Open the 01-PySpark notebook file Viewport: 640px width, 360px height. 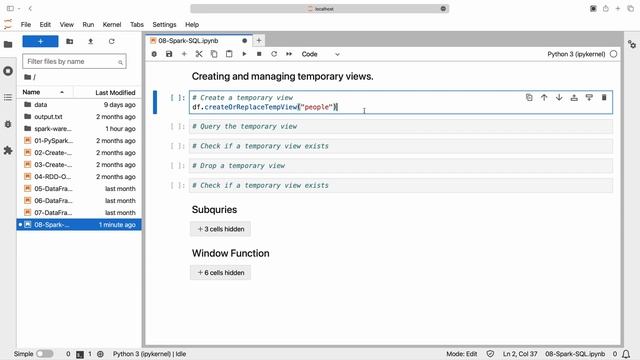coord(79,140)
